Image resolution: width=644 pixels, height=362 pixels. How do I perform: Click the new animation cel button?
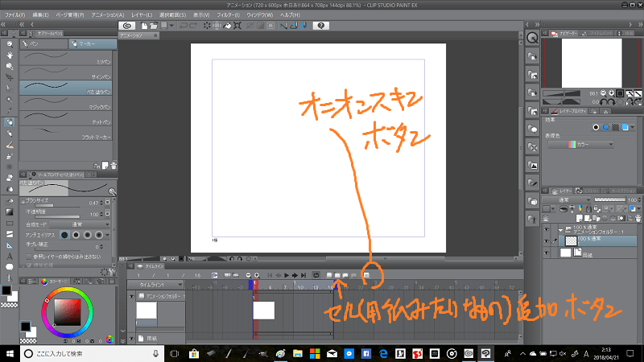[339, 274]
